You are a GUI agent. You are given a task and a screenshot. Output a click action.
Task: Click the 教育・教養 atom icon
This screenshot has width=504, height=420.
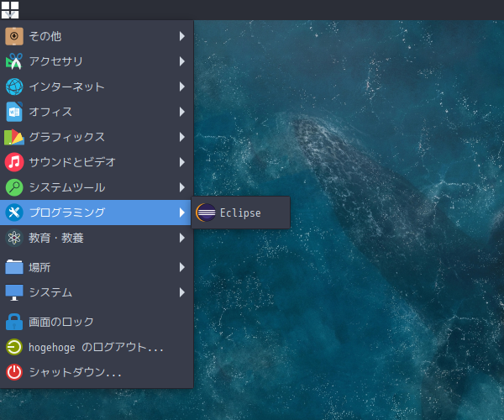tap(14, 238)
